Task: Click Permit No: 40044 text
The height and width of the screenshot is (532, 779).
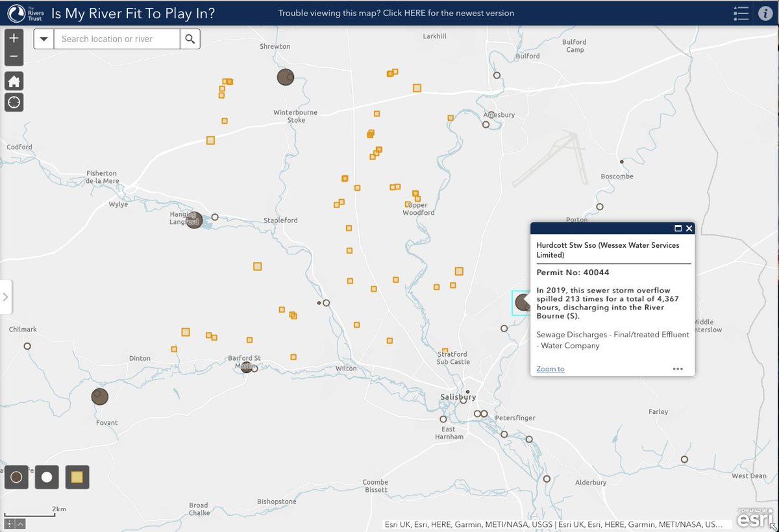Action: click(x=573, y=272)
